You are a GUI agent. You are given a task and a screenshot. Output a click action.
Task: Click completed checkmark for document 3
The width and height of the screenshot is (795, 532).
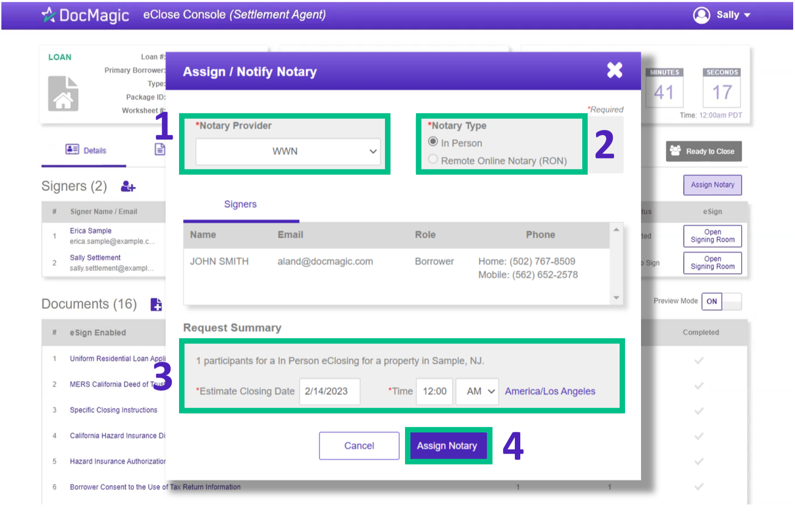(x=699, y=411)
